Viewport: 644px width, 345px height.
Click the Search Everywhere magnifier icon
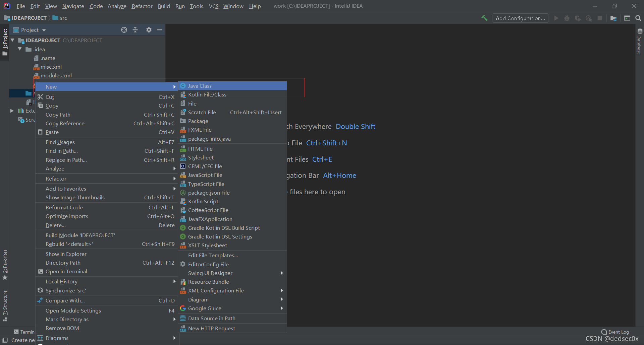tap(638, 18)
